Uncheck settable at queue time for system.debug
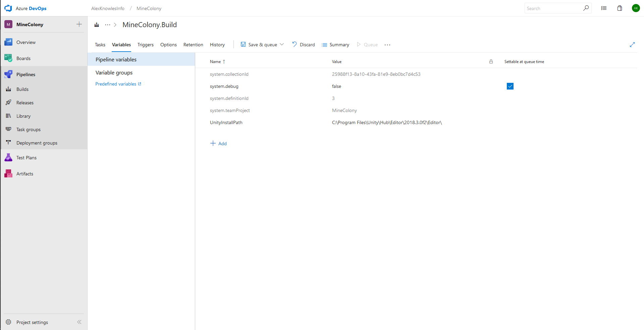 click(x=510, y=86)
